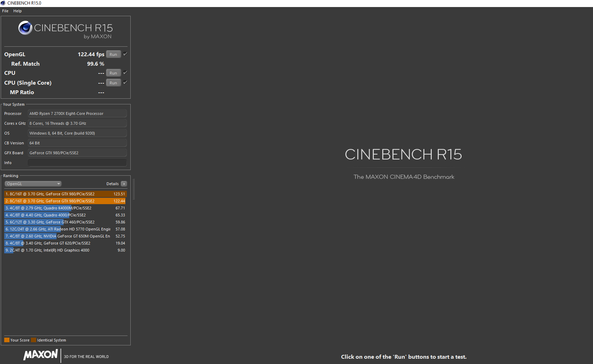The width and height of the screenshot is (593, 364).
Task: Open the File menu
Action: pos(5,11)
